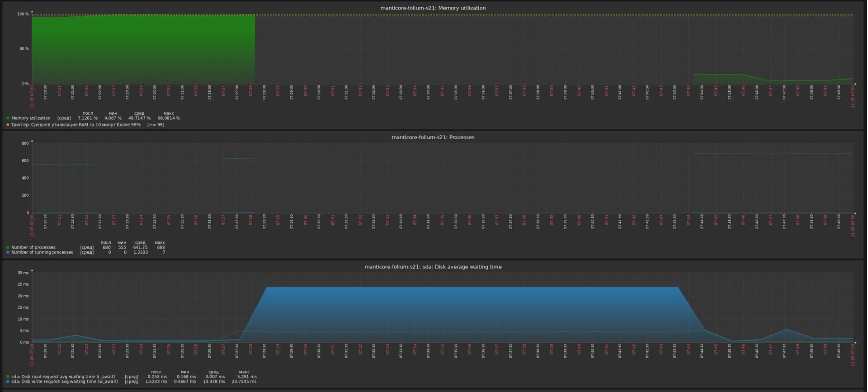Click inside the large green memory area
The height and width of the screenshot is (392, 868).
[143, 50]
